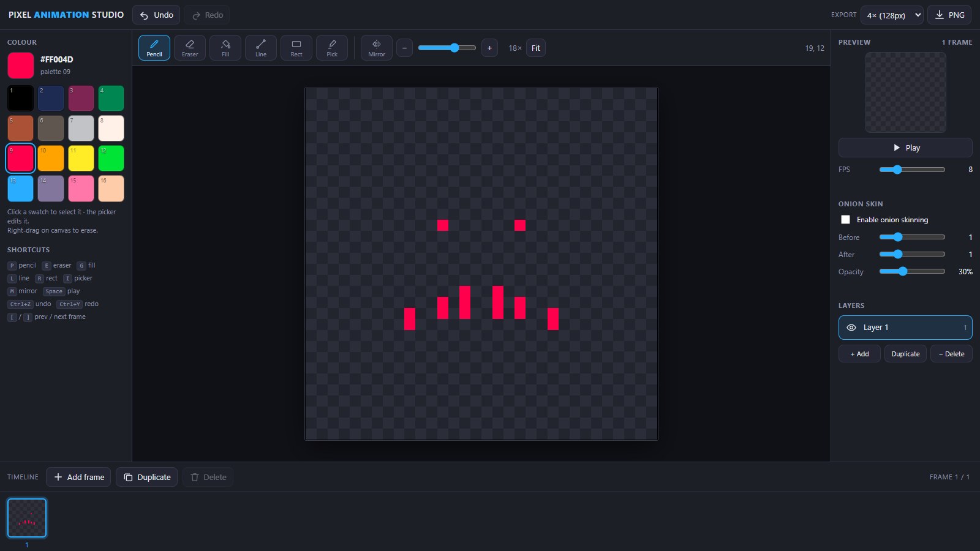Duplicate the current timeline frame
The width and height of the screenshot is (980, 551).
[x=147, y=477]
